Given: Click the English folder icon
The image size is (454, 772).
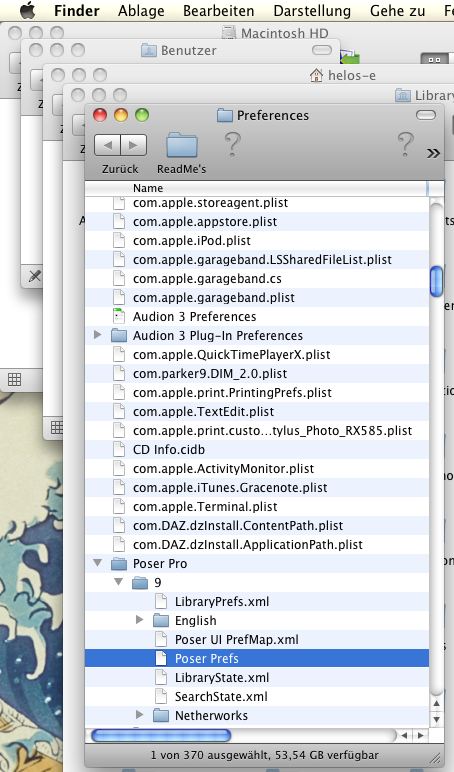Looking at the screenshot, I should tap(161, 620).
